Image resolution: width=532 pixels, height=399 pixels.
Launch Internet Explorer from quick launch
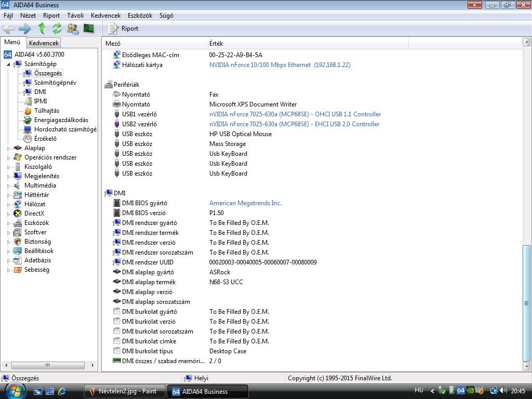point(62,392)
